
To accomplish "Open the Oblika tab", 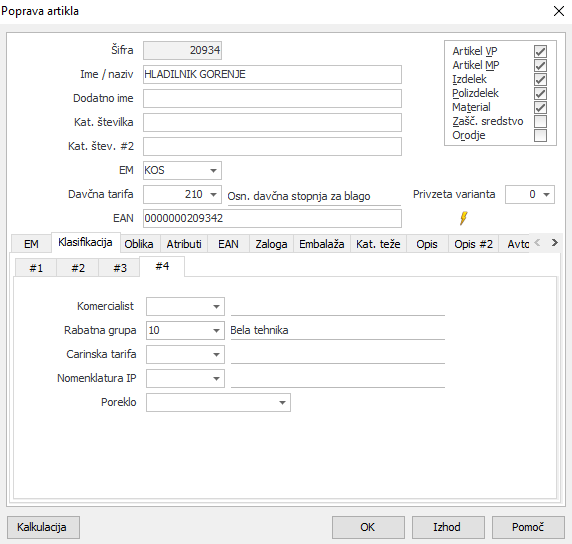I will coord(139,244).
